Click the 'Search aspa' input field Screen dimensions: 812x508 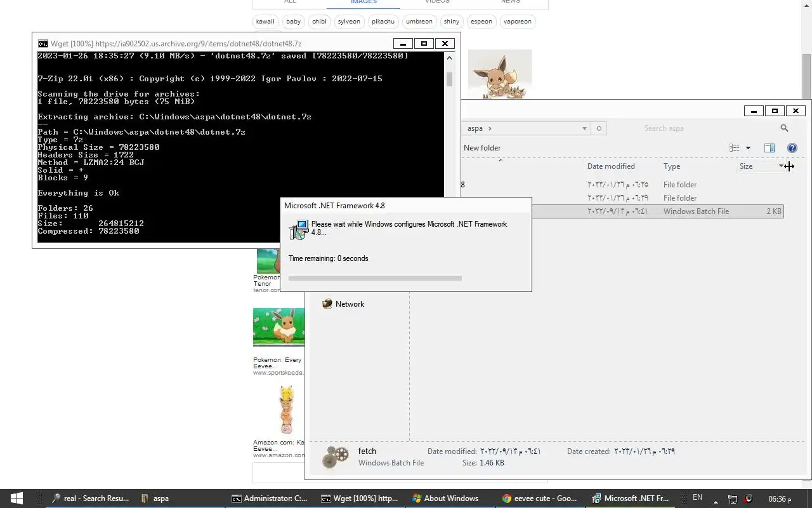pyautogui.click(x=707, y=128)
